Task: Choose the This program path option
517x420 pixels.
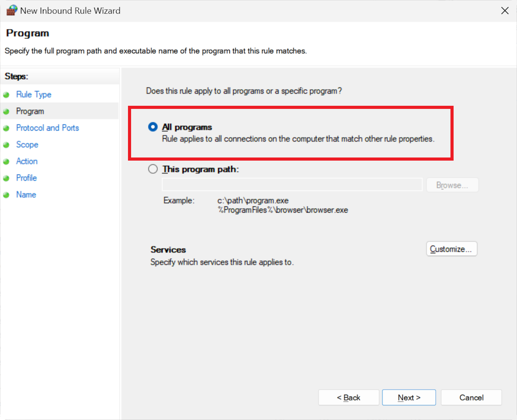Action: [x=153, y=169]
